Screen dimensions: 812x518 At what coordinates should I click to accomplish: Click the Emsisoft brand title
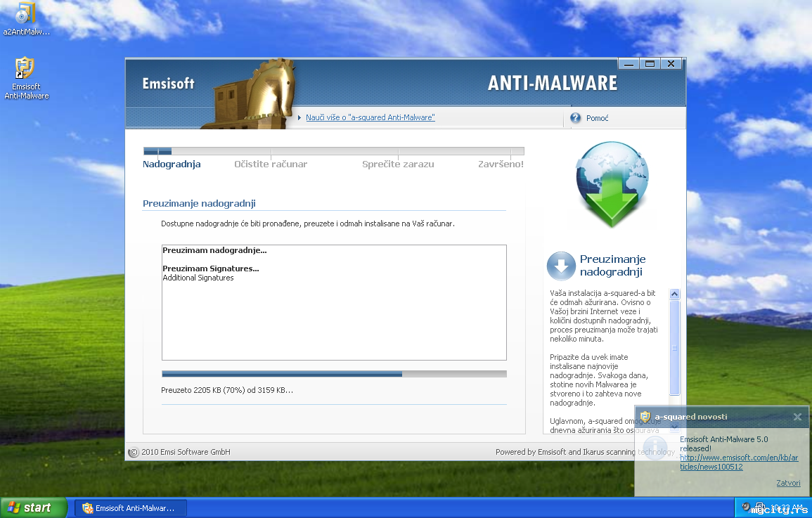click(168, 84)
